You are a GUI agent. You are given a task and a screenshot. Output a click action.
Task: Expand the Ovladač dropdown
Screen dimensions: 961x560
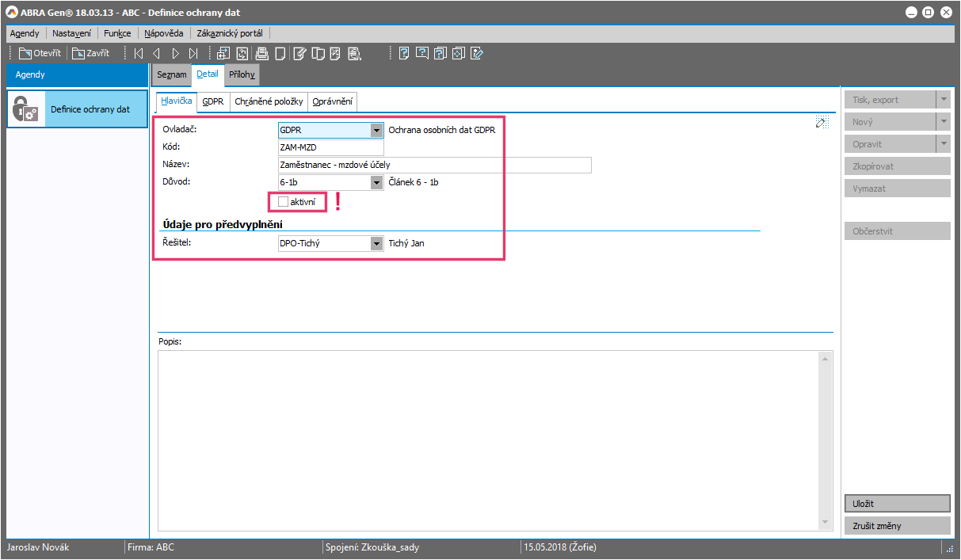(376, 131)
